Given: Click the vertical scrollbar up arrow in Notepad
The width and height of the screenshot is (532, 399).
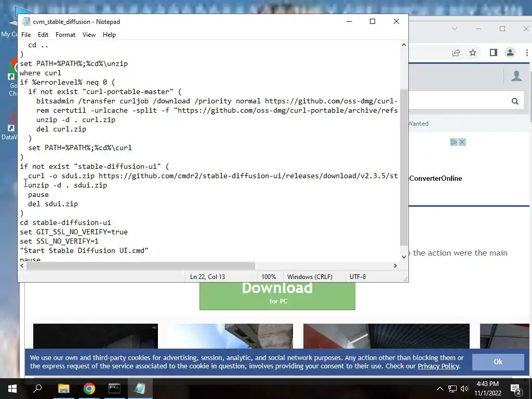Looking at the screenshot, I should 404,45.
